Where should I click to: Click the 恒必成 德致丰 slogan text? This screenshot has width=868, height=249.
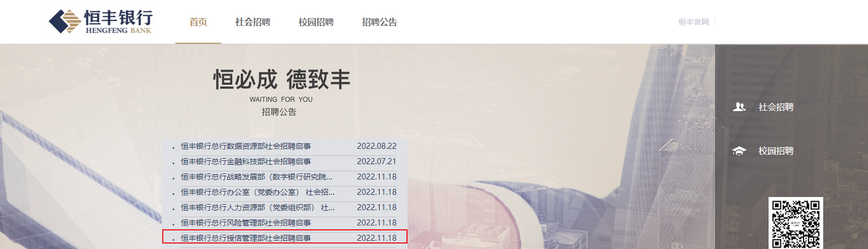tap(282, 79)
